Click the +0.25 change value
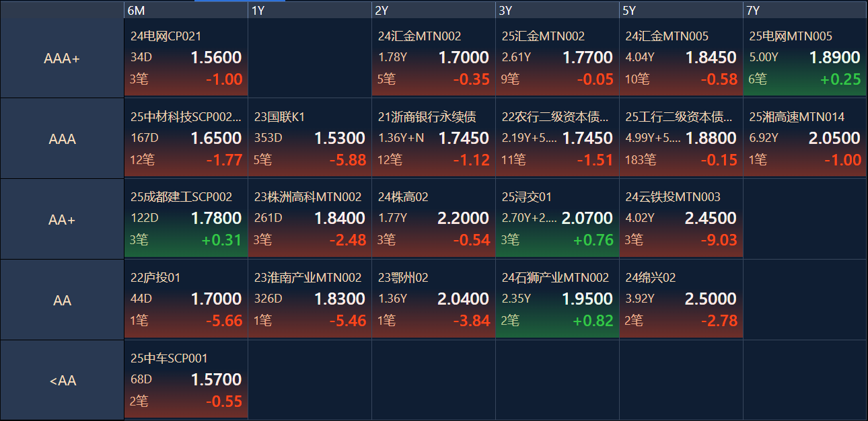This screenshot has height=421, width=868. click(x=840, y=79)
